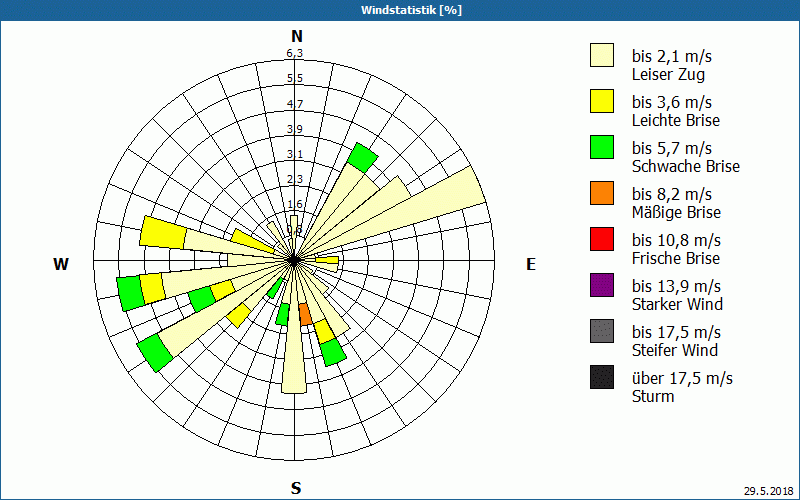Viewport: 800px width, 500px height.
Task: Click the '2,3' radial axis value
Action: point(295,179)
